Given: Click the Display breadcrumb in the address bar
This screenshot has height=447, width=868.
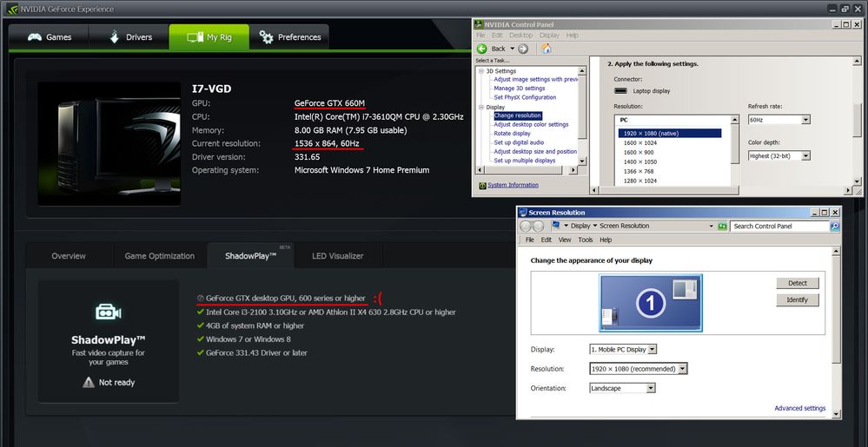Looking at the screenshot, I should pyautogui.click(x=580, y=226).
